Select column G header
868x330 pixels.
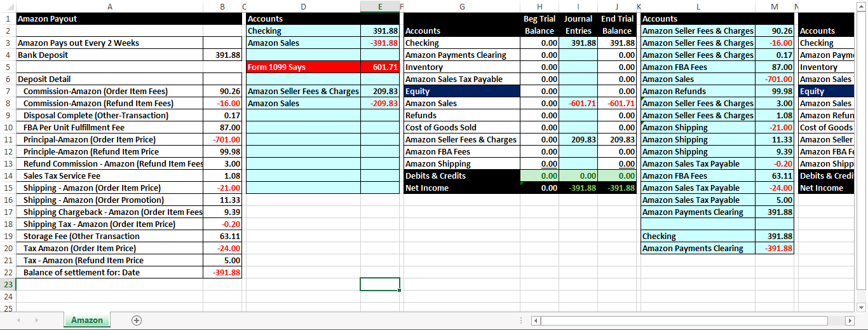point(462,6)
